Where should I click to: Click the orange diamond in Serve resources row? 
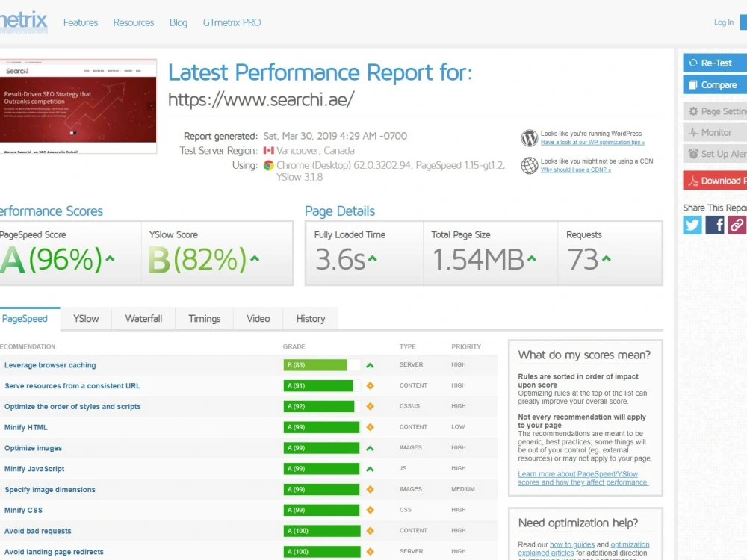pyautogui.click(x=371, y=386)
